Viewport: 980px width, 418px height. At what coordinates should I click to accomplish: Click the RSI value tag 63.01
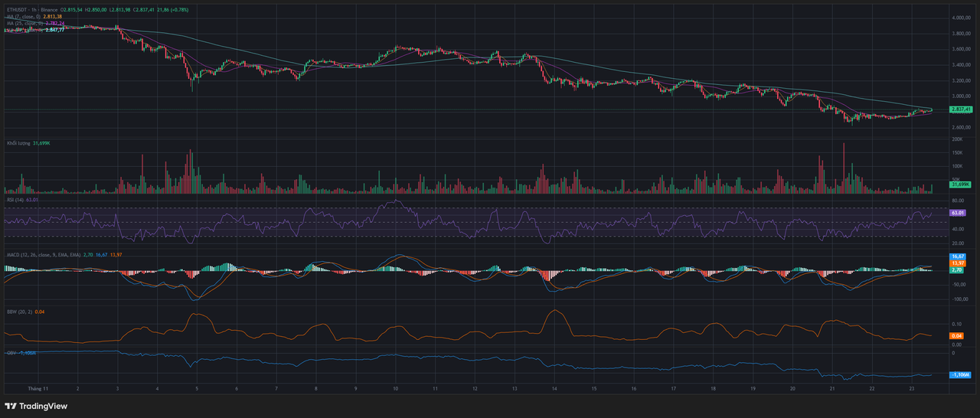click(x=956, y=212)
